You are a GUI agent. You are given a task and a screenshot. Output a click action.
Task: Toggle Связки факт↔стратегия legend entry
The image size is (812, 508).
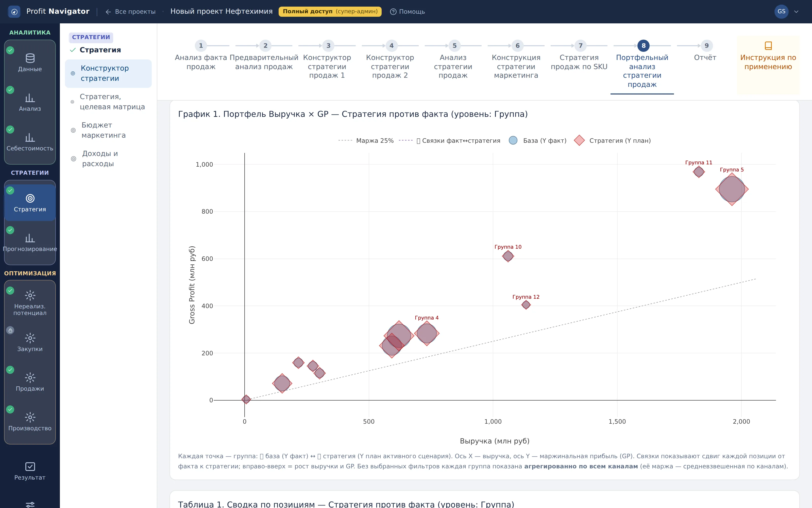[450, 140]
